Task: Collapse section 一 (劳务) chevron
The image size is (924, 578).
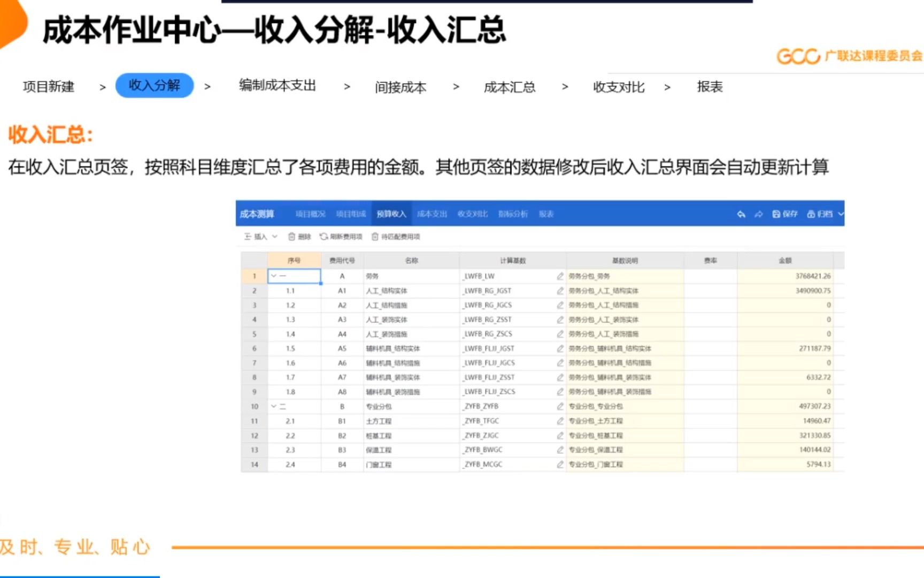Action: [274, 276]
